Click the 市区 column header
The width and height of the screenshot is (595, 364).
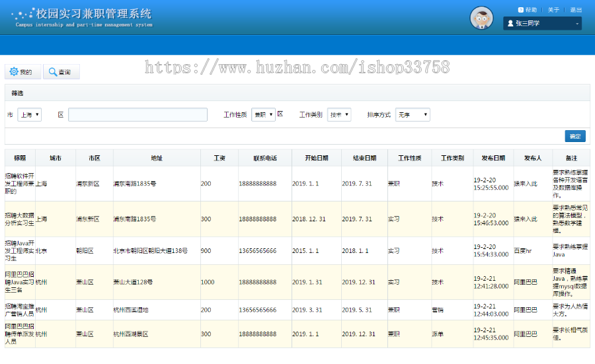95,158
